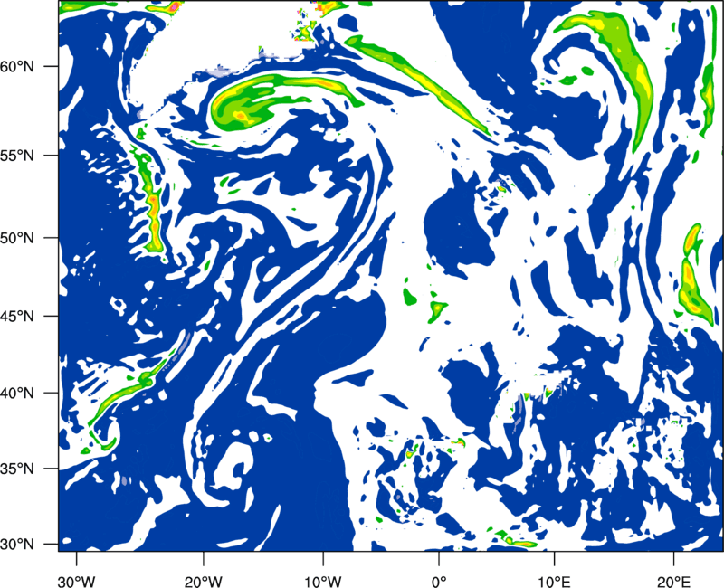Click the 60°N latitude label
724x588 pixels.
tap(17, 67)
